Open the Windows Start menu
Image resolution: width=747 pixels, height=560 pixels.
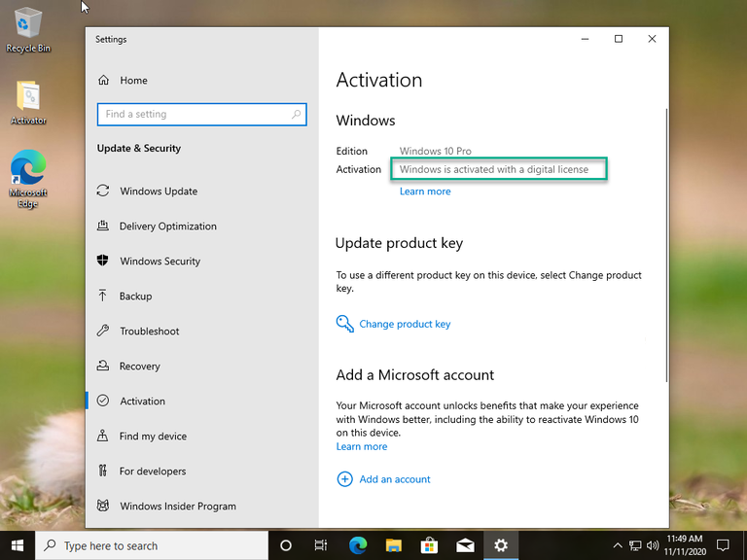[x=18, y=545]
